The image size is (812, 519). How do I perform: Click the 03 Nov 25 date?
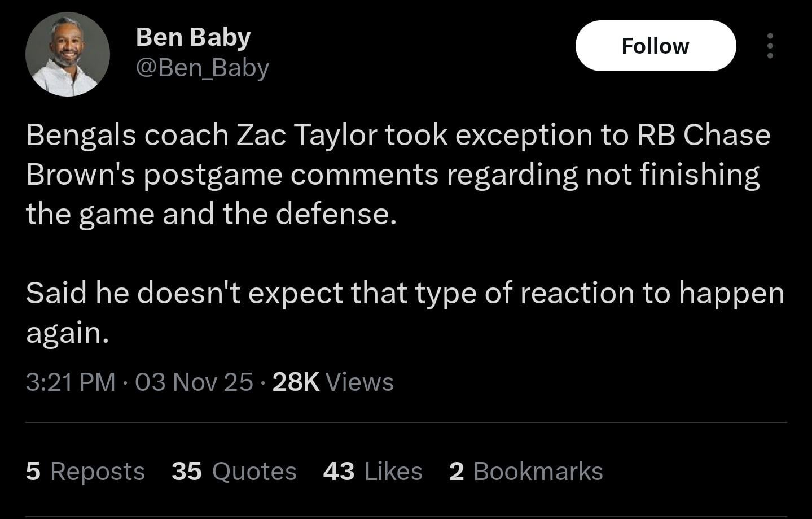pyautogui.click(x=194, y=382)
